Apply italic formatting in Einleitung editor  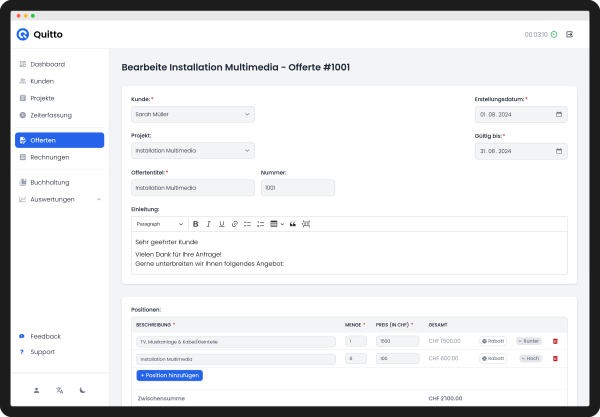209,224
